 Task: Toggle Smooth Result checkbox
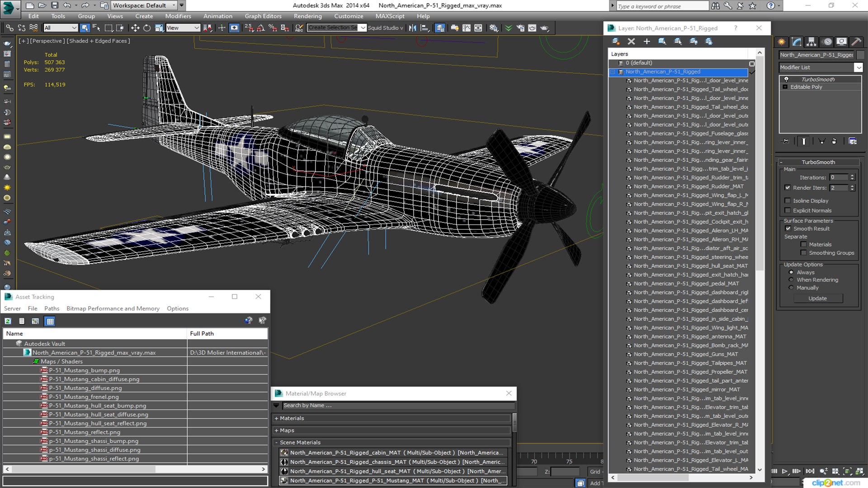[788, 229]
